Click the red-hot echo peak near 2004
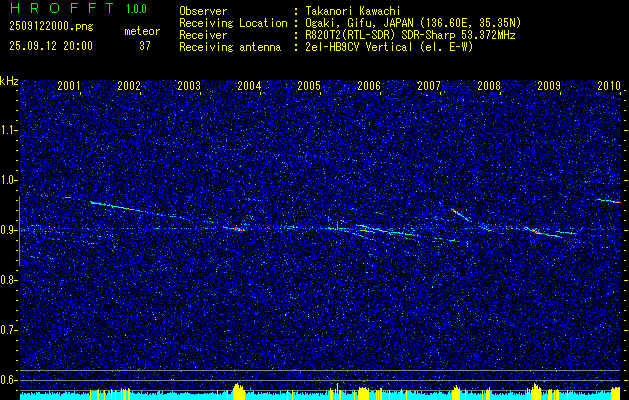 (x=238, y=229)
